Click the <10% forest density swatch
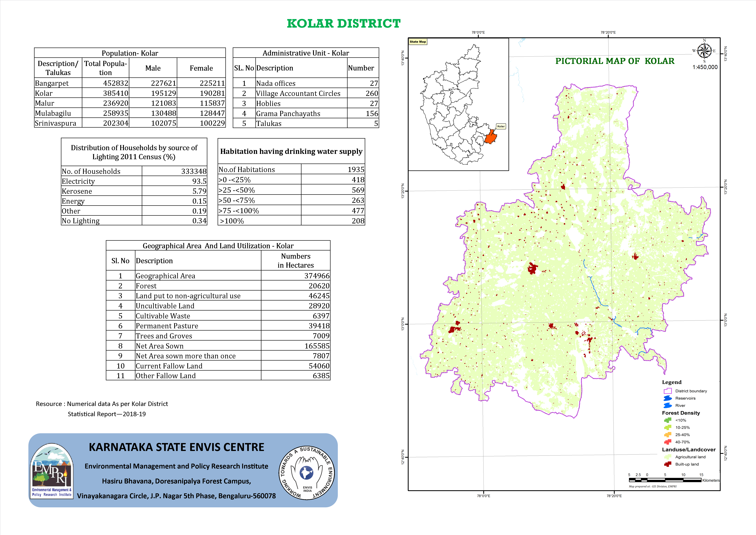 667,420
